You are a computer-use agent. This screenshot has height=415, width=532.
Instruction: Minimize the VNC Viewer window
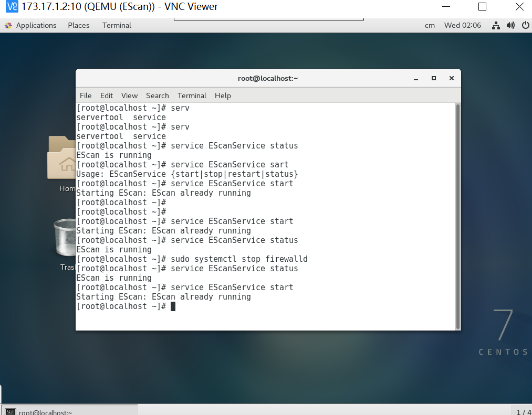coord(446,6)
